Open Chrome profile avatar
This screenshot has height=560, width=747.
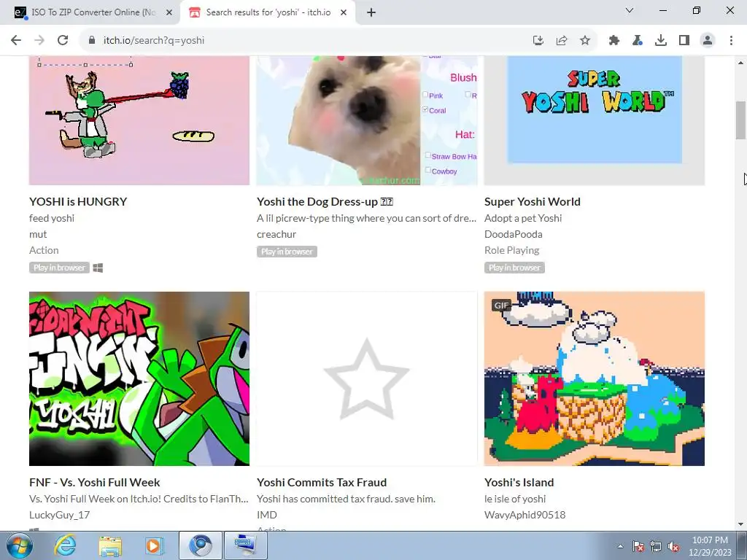coord(708,41)
